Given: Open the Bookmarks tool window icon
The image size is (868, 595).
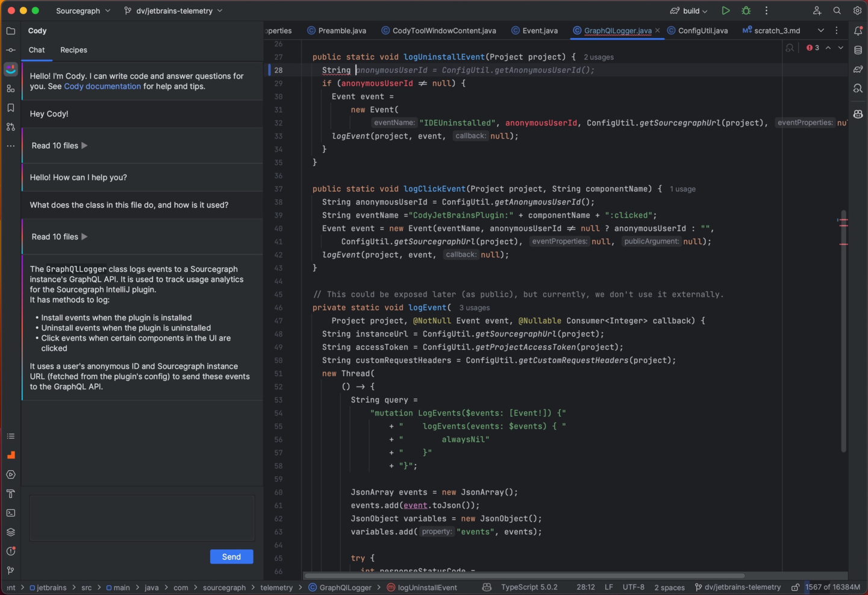Looking at the screenshot, I should pyautogui.click(x=10, y=108).
